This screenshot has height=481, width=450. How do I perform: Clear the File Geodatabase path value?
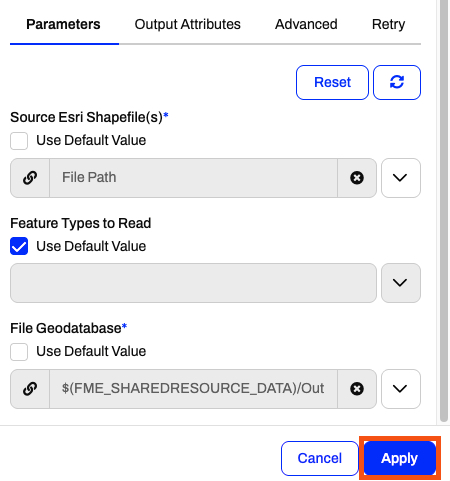pos(357,389)
